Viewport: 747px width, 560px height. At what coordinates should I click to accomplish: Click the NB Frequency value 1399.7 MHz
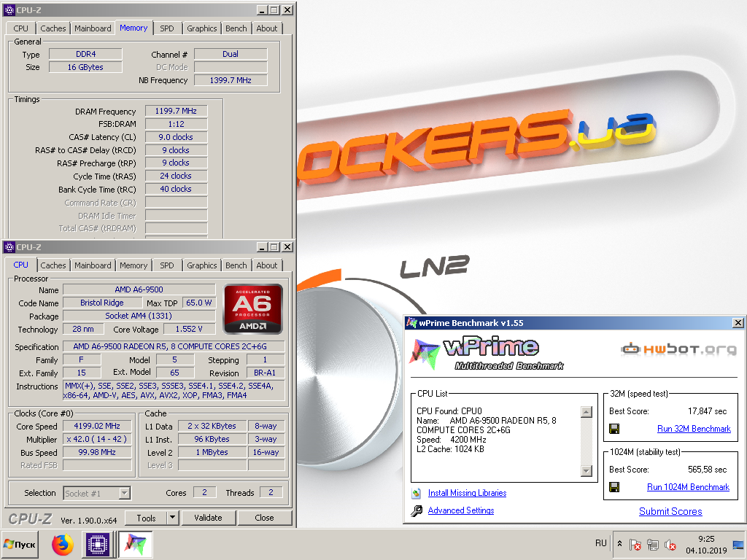[231, 80]
